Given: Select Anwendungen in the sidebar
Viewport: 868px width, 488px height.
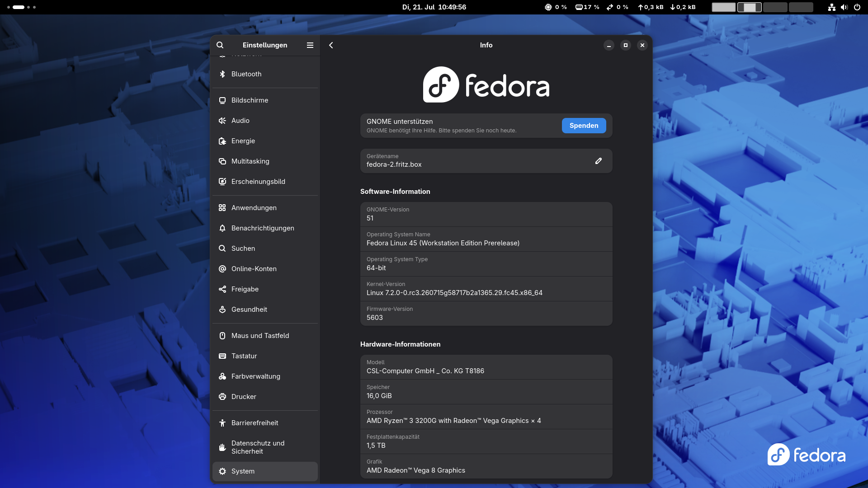Looking at the screenshot, I should (x=265, y=208).
